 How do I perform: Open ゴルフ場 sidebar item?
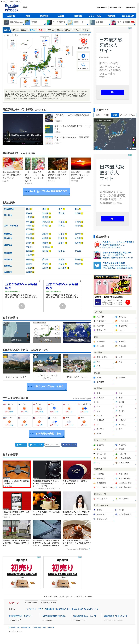click(x=122, y=454)
